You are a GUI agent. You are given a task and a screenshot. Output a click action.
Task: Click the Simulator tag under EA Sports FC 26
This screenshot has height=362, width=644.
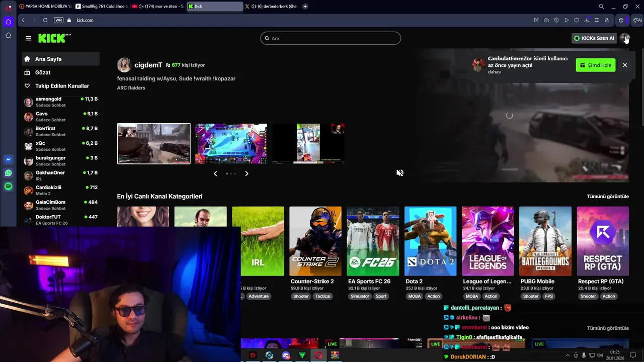coord(360,296)
